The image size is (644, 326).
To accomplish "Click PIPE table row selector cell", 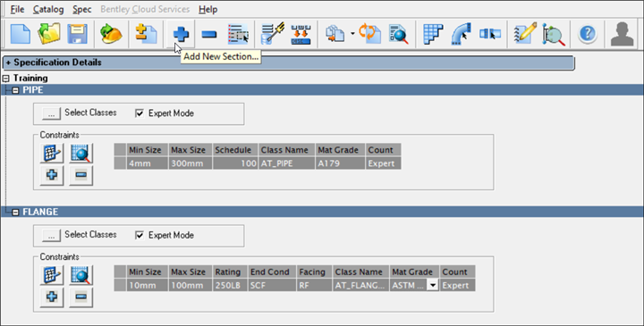I will click(x=120, y=163).
